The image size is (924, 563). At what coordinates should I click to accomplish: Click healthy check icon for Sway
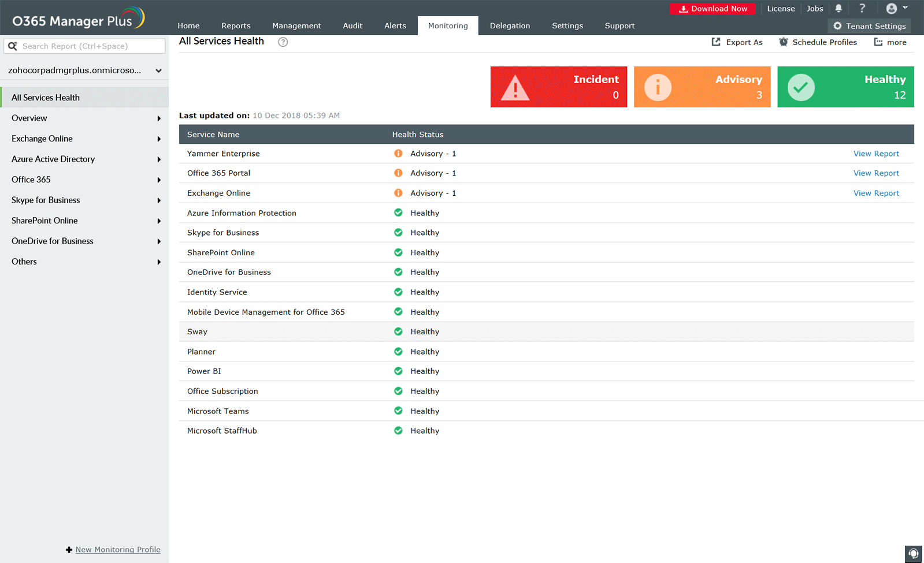click(398, 331)
